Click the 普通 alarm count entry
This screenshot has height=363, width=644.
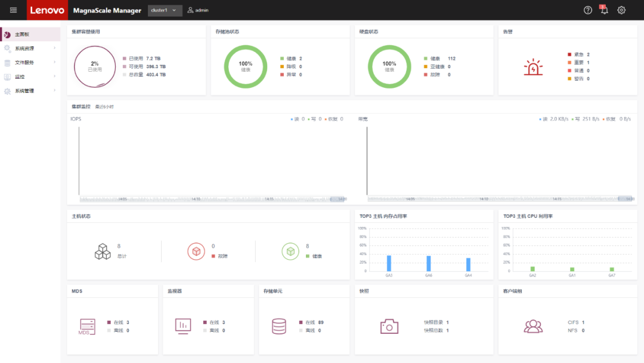(578, 70)
